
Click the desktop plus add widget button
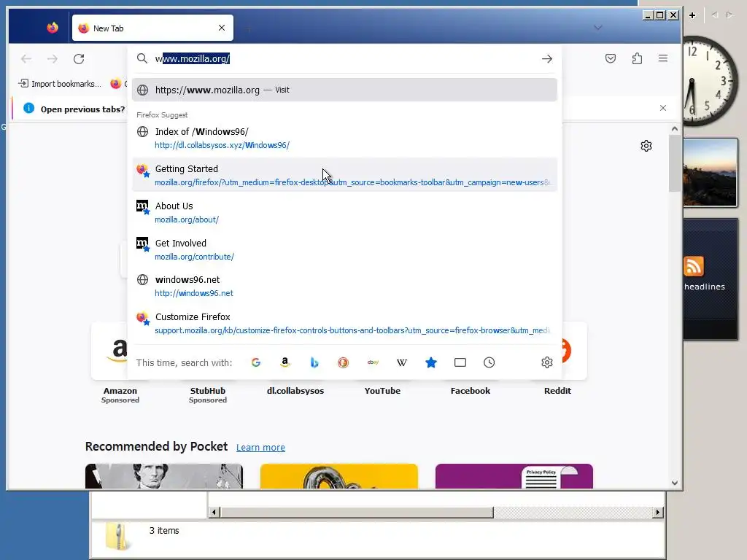692,15
